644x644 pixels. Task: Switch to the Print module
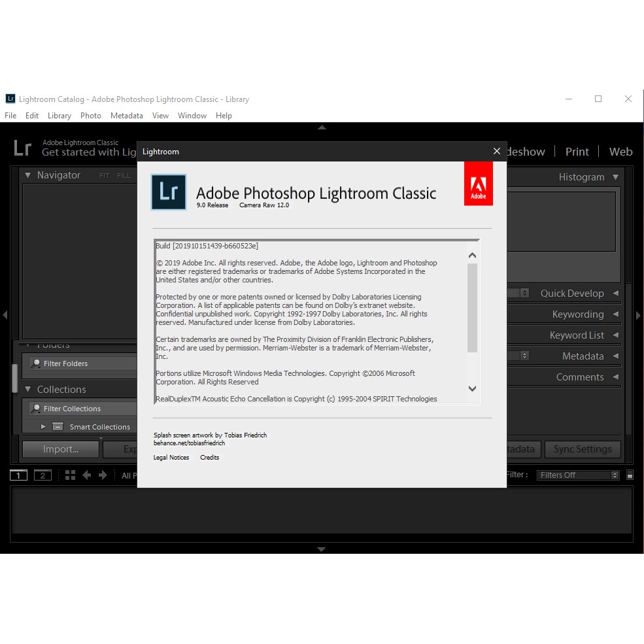577,152
